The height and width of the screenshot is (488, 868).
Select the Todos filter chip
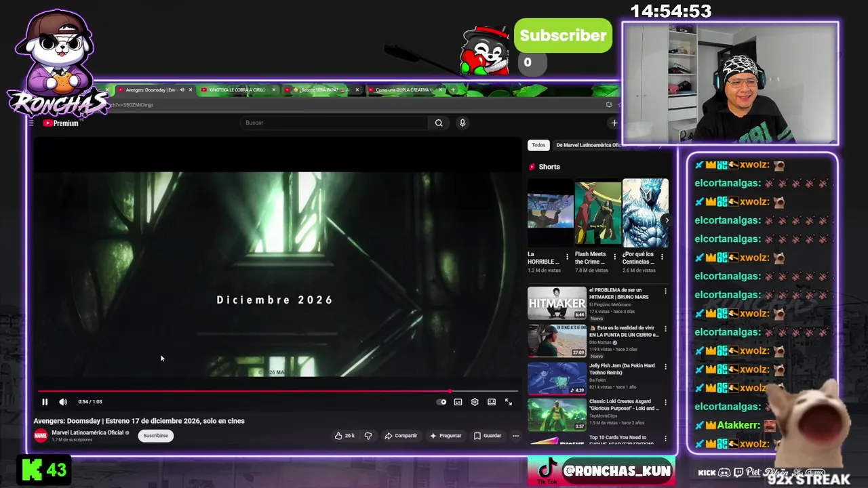[538, 145]
